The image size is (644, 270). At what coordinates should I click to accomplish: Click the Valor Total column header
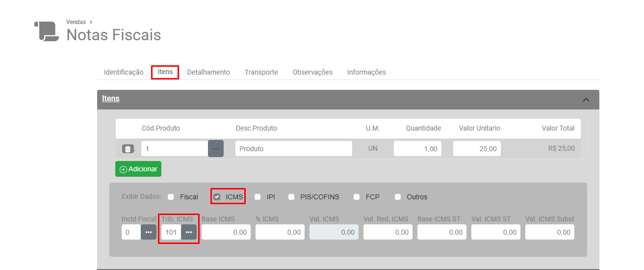coord(558,128)
